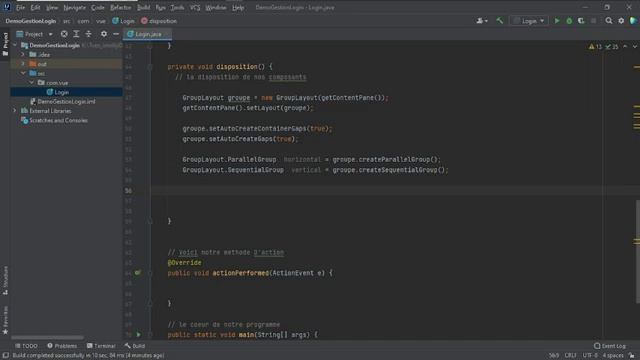The image size is (640, 360).
Task: Click DemoGestionLogin breadcrumb in navigation bar
Action: (31, 21)
